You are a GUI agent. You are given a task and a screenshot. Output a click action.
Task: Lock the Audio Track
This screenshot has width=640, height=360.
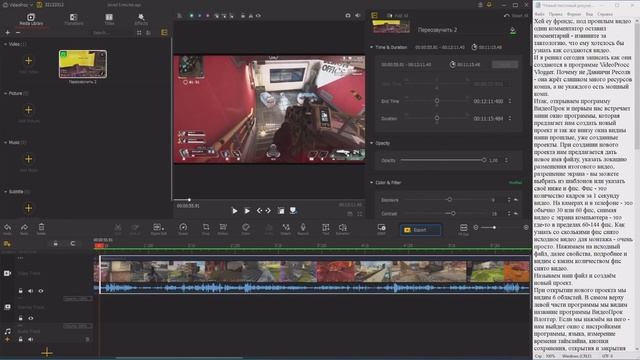[20, 339]
